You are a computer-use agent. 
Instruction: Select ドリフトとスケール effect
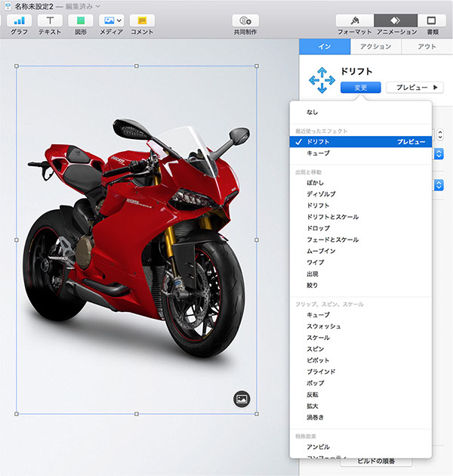pyautogui.click(x=361, y=217)
